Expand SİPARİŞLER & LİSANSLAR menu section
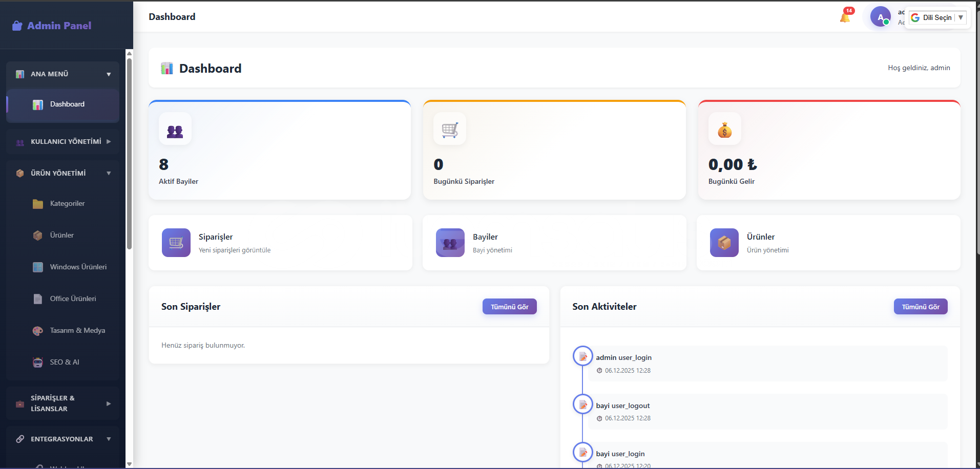Screen dimensions: 980x469 point(62,403)
